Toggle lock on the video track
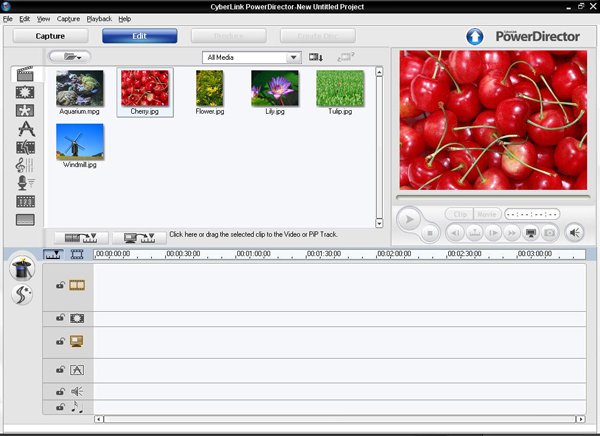Viewport: 600px width, 436px height. (x=60, y=286)
